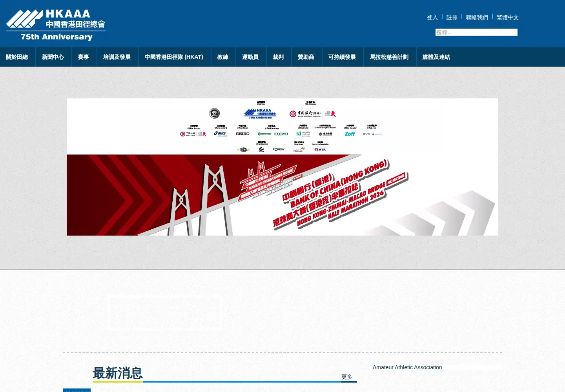Viewport: 565px width, 392px height.
Task: Open the 贊助商 menu
Action: [x=306, y=57]
